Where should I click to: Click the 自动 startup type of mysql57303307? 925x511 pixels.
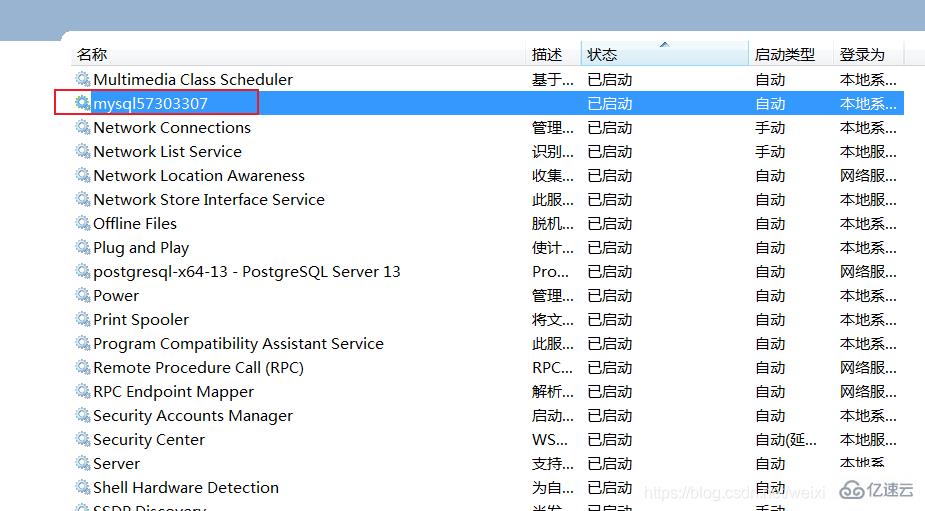click(x=770, y=104)
